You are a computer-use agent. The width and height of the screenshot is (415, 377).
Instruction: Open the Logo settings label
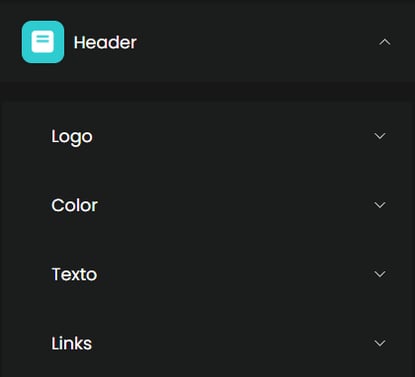click(72, 137)
